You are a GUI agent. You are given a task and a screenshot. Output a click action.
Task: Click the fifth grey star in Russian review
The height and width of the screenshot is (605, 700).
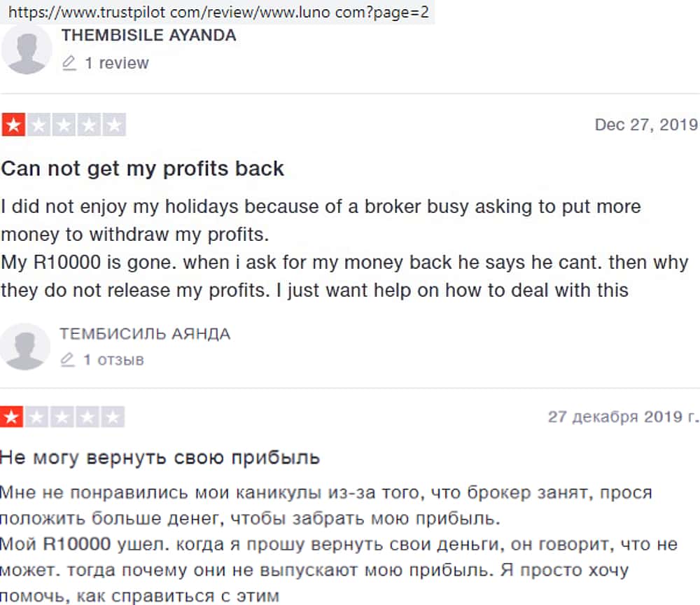pos(113,418)
